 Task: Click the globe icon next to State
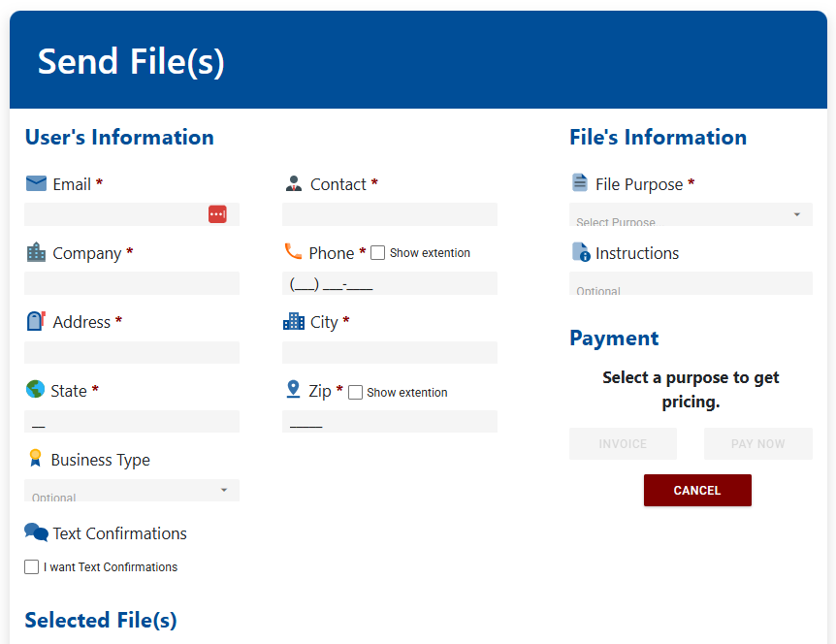click(x=35, y=390)
